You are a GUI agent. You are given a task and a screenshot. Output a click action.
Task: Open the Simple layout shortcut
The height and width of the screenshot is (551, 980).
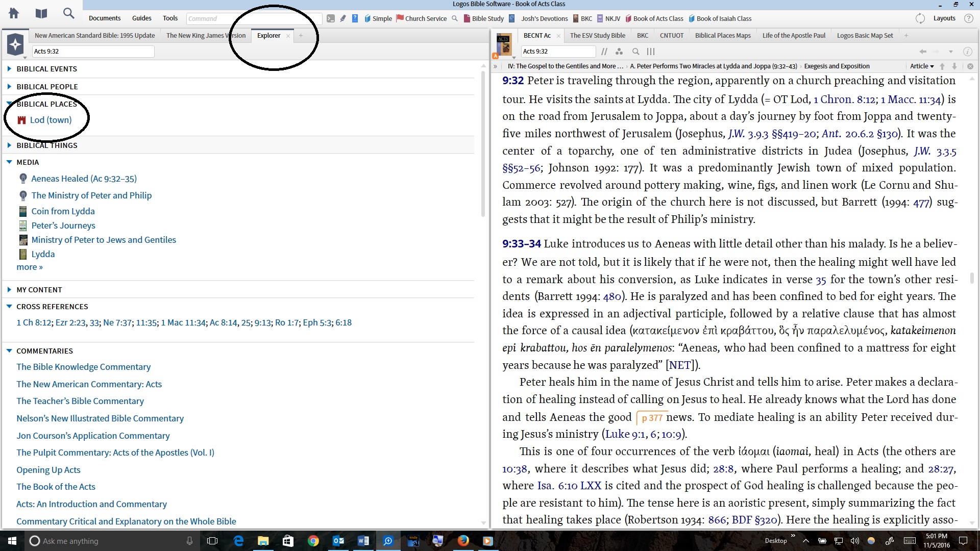378,19
